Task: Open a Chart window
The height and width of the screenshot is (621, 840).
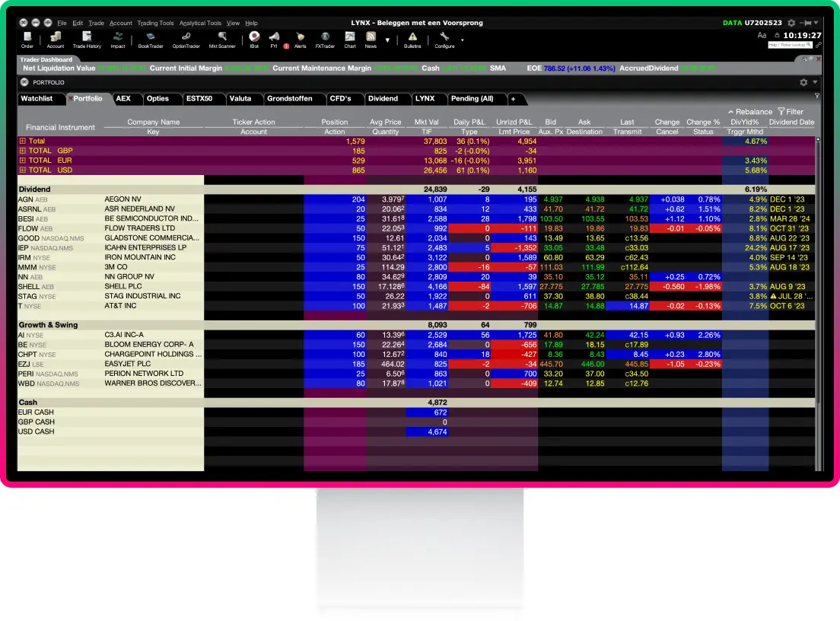Action: click(x=350, y=40)
